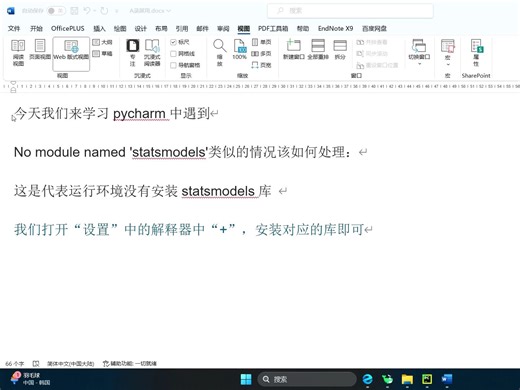520x390 pixels.
Task: Open the 绘图 (Draw) tab
Action: tap(120, 28)
